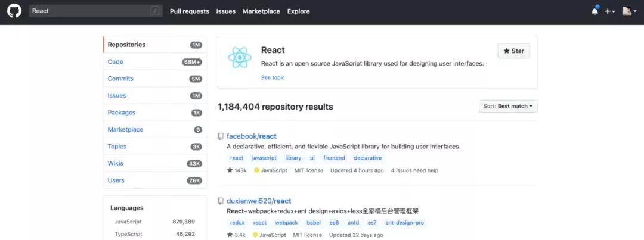Select the Commits results filter

coord(155,79)
